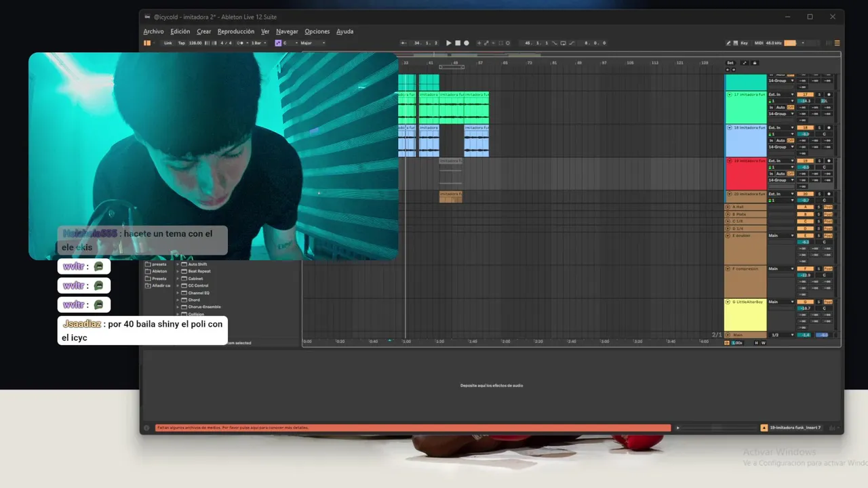Collapse the G LittleAlterBoy return track
868x488 pixels.
pyautogui.click(x=728, y=302)
